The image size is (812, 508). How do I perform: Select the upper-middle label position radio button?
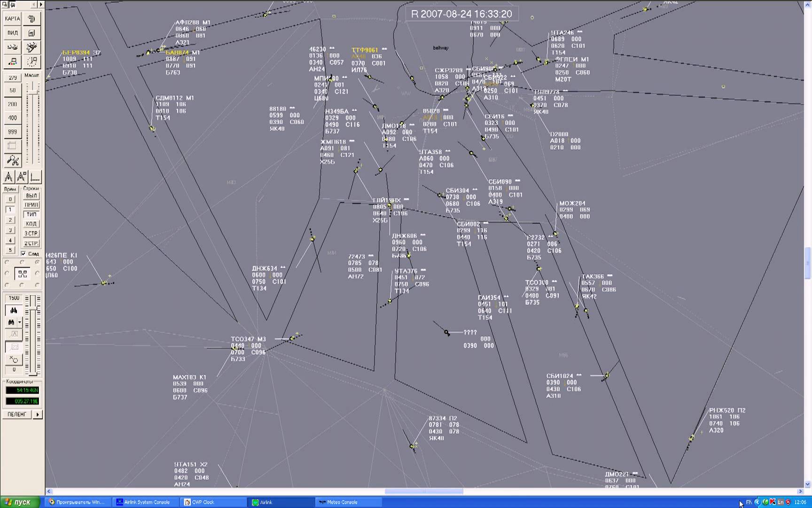[22, 262]
